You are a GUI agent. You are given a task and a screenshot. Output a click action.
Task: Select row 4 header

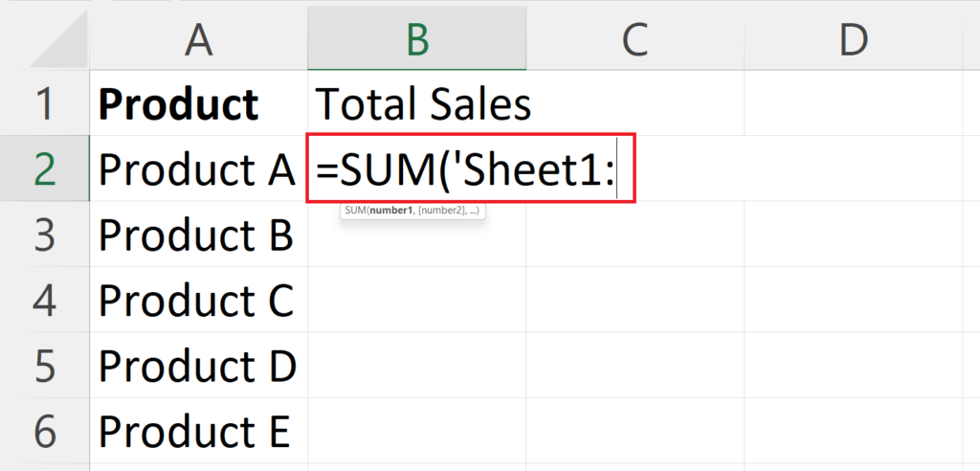click(x=44, y=300)
